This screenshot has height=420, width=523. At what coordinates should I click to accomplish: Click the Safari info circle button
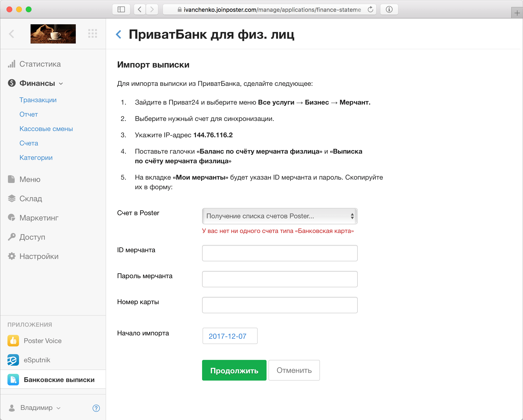pyautogui.click(x=389, y=9)
